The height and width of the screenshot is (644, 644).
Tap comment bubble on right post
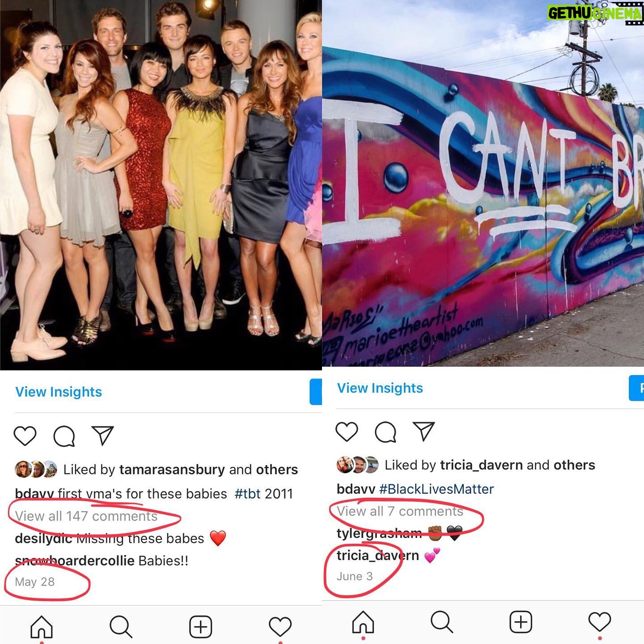(x=386, y=432)
